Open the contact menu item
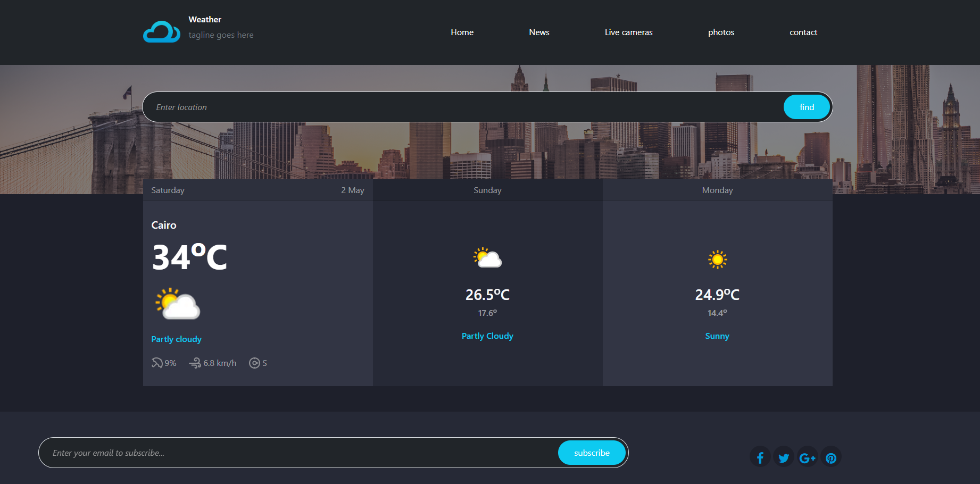This screenshot has height=484, width=980. [803, 32]
